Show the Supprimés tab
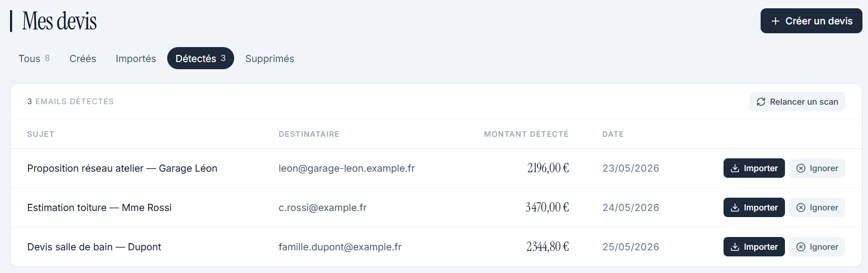Image resolution: width=868 pixels, height=273 pixels. pyautogui.click(x=270, y=58)
